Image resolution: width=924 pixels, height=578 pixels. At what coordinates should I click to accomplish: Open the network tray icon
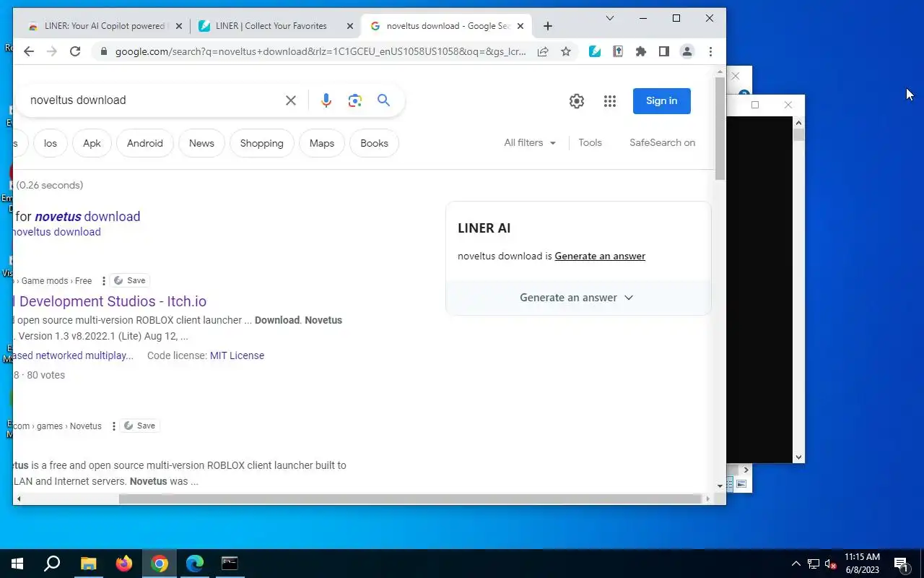point(814,564)
